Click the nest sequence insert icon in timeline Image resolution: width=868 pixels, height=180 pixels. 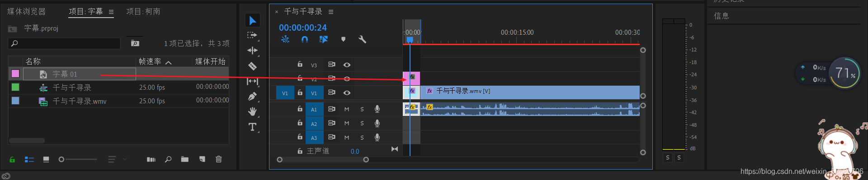point(285,39)
